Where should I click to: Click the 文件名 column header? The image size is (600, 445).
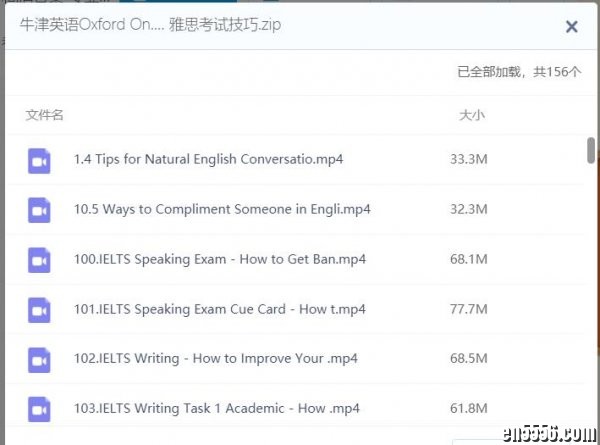click(45, 116)
